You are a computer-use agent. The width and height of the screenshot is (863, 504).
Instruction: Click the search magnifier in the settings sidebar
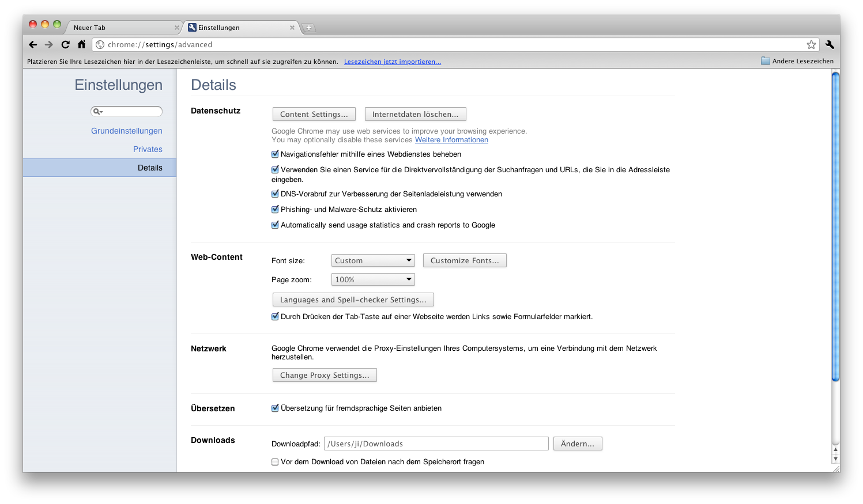(x=96, y=111)
